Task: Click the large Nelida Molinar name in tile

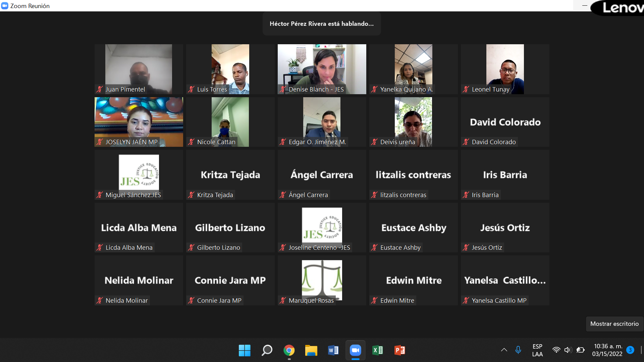Action: pos(139,280)
